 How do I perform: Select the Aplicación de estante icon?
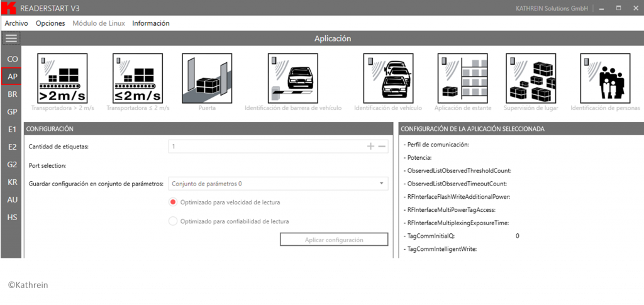click(x=462, y=78)
